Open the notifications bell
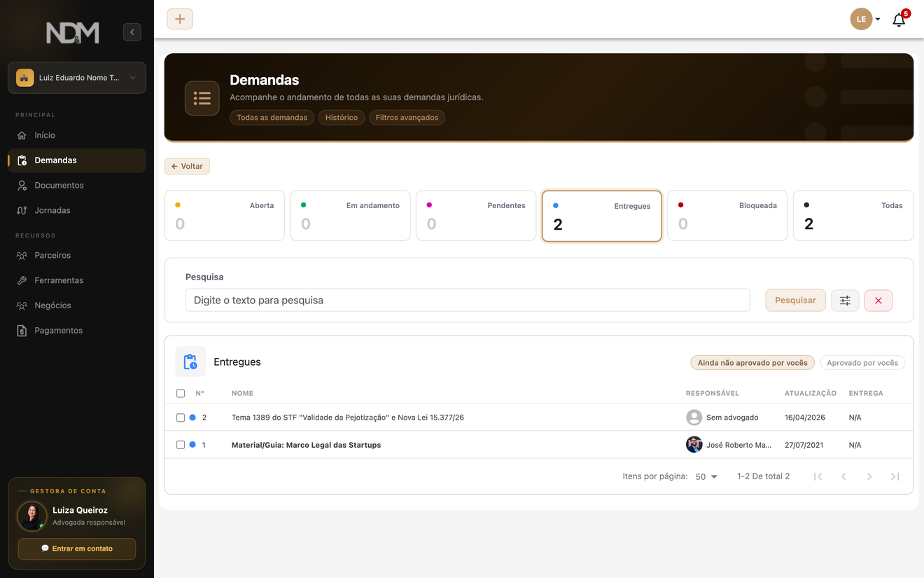The image size is (924, 578). coord(899,20)
